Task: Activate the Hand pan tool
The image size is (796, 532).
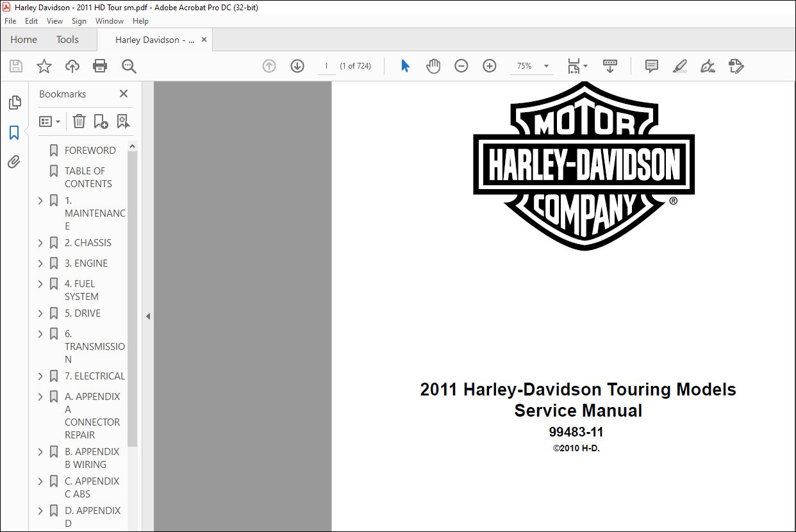Action: [x=433, y=66]
